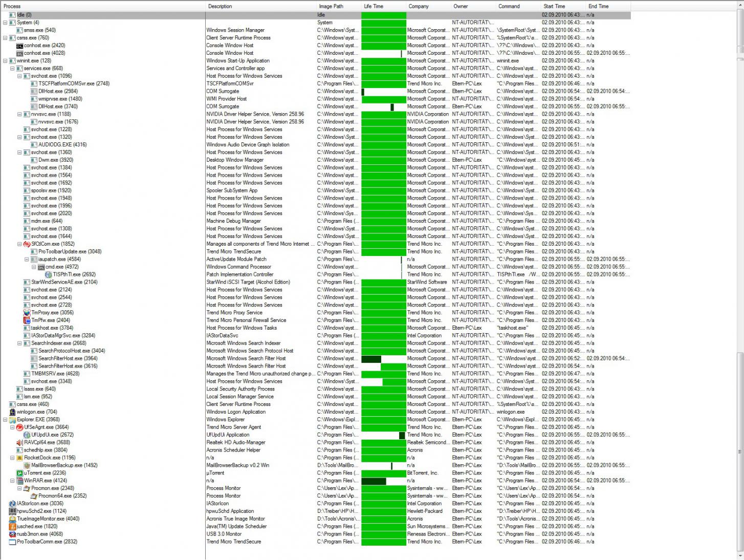Click the UfSeAgnt.exe red icon
Image resolution: width=744 pixels, height=560 pixels.
pyautogui.click(x=19, y=427)
